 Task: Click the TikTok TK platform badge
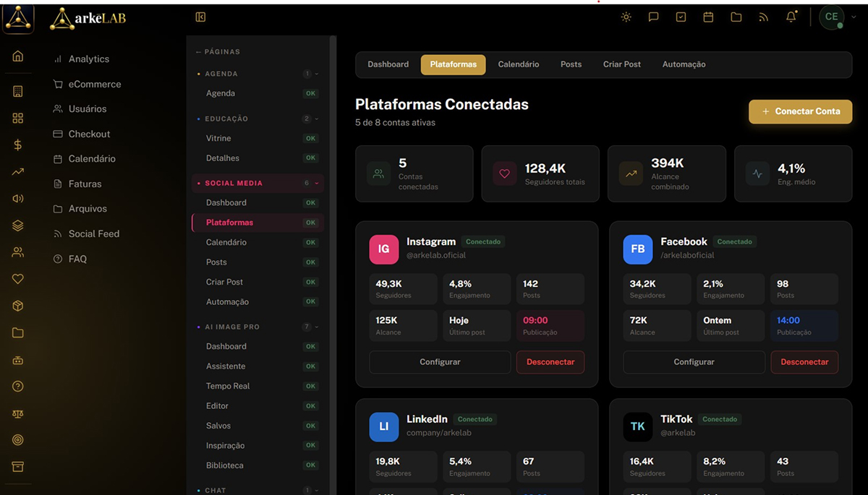[x=637, y=426]
